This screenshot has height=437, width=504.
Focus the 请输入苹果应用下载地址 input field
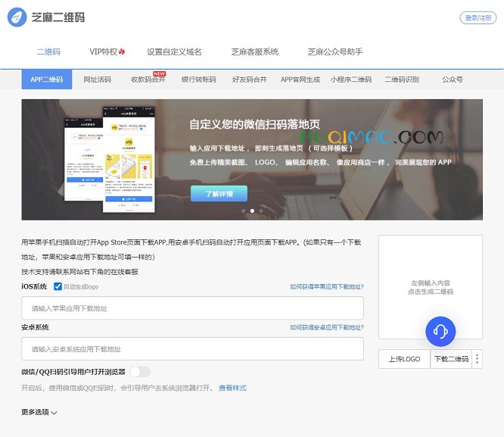coord(192,308)
